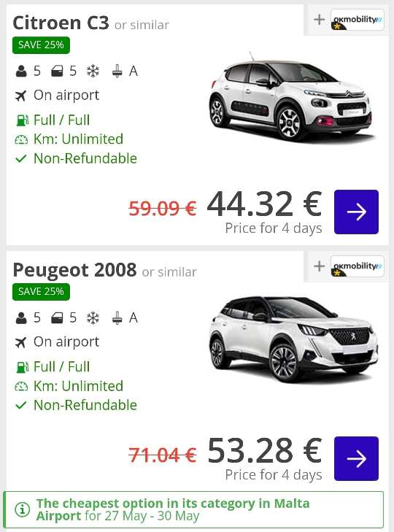
Task: Expand plus icon on Citroen C3 card
Action: coord(319,20)
